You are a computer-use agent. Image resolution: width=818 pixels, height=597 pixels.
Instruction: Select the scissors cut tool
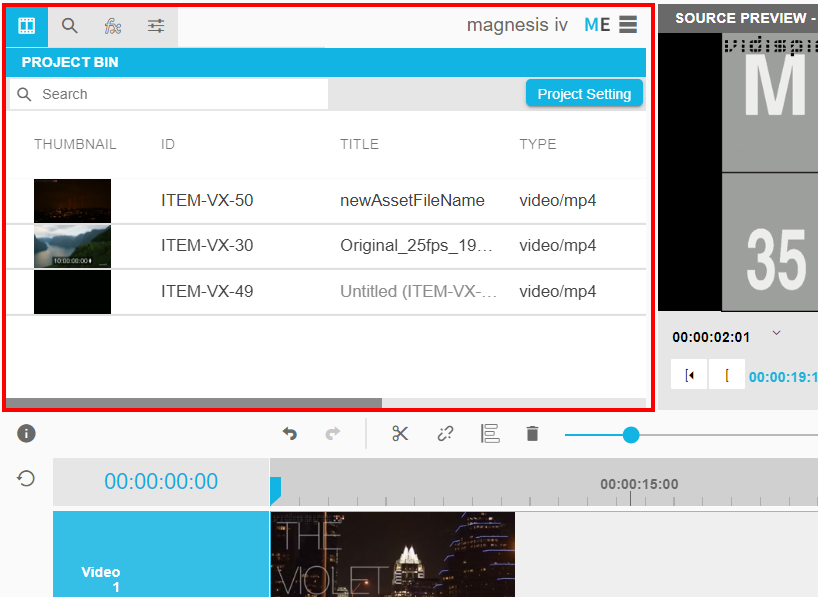tap(400, 433)
